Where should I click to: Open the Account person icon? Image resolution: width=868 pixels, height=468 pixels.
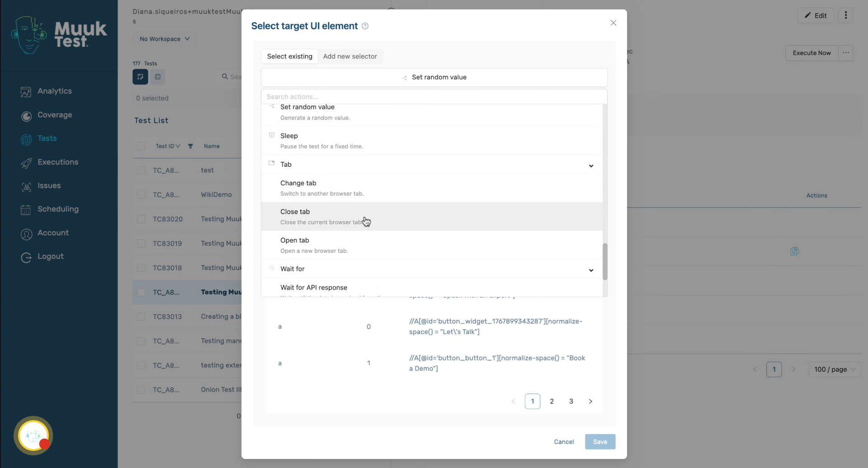click(x=26, y=234)
